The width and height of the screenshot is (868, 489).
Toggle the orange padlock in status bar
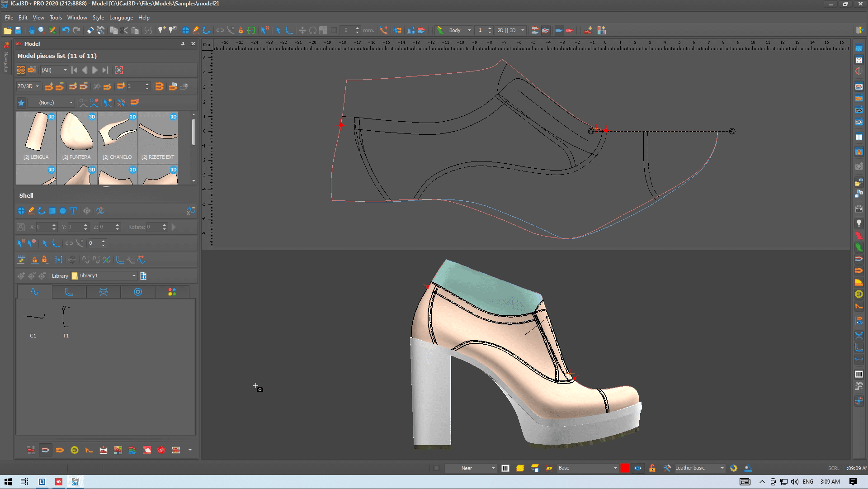point(652,468)
